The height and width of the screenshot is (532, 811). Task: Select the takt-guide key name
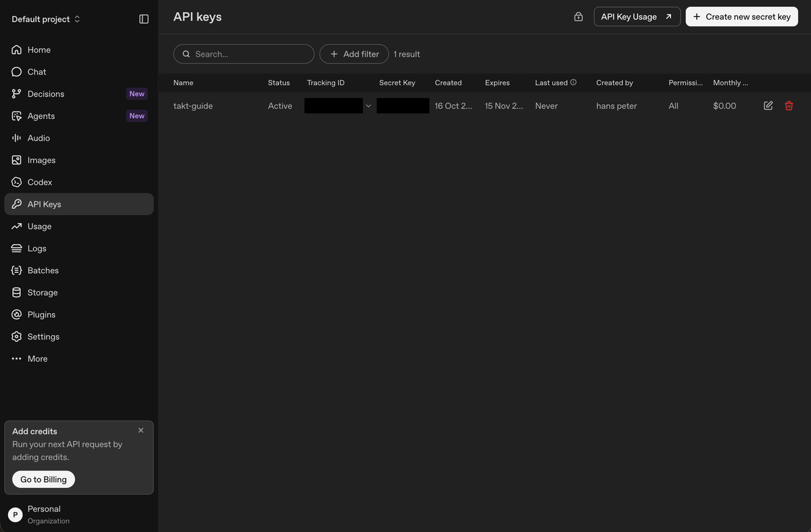pyautogui.click(x=193, y=106)
